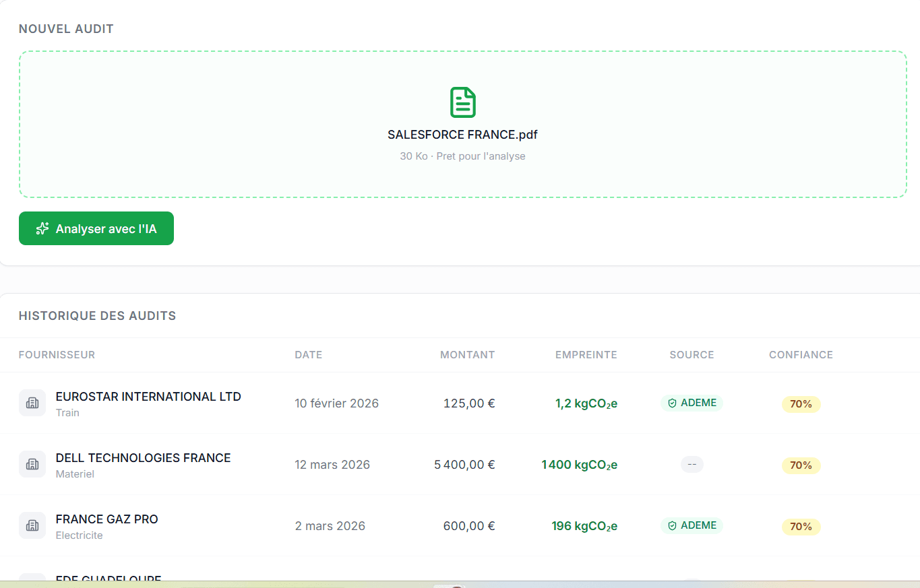Click the shield icon in France Gaz Pro's ADEME badge
This screenshot has height=588, width=920.
pyautogui.click(x=672, y=525)
